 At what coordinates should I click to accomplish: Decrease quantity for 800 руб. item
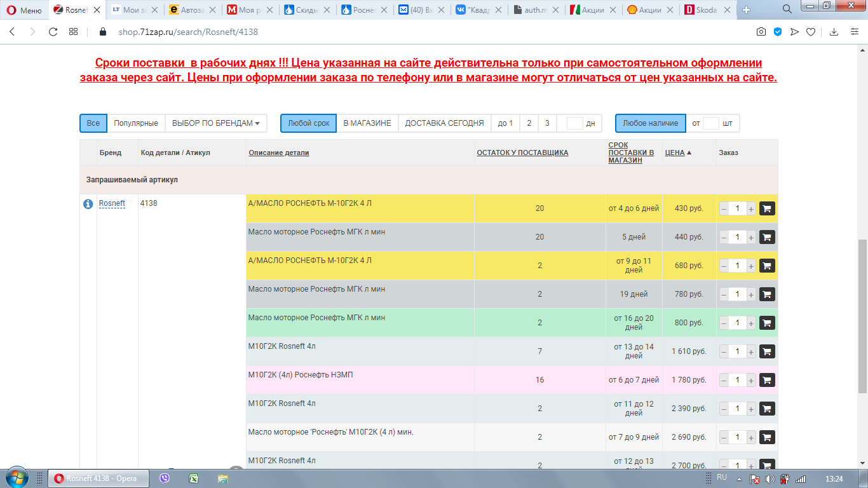tap(724, 323)
